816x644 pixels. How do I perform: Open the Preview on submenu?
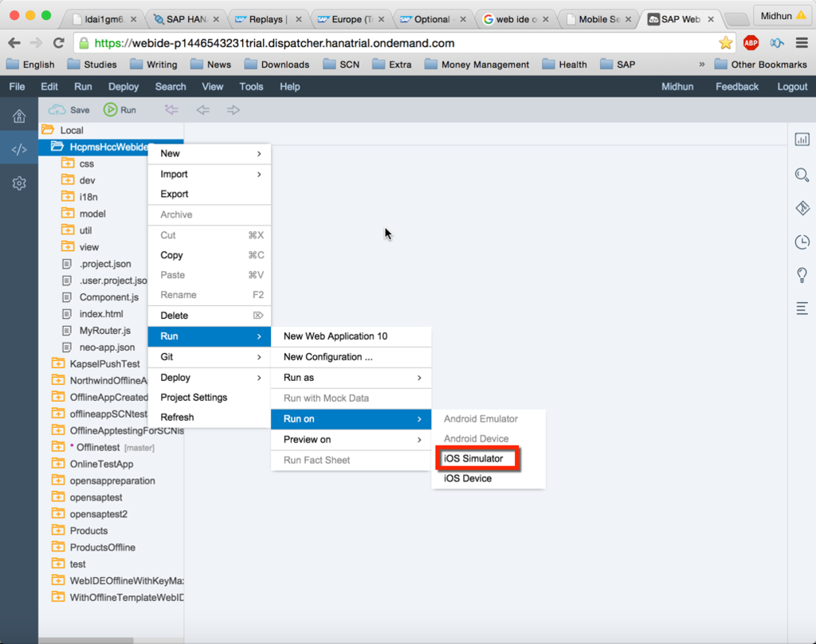pyautogui.click(x=351, y=439)
